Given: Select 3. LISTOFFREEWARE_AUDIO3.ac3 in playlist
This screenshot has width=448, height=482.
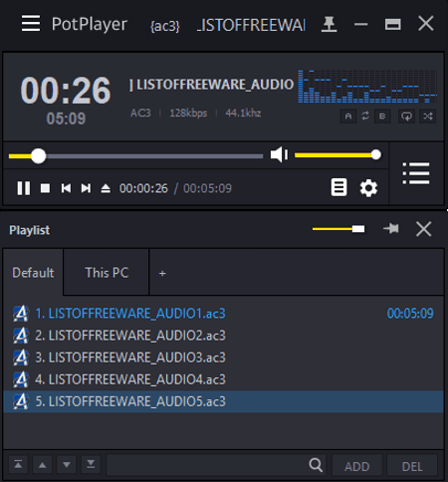Looking at the screenshot, I should pyautogui.click(x=223, y=358).
